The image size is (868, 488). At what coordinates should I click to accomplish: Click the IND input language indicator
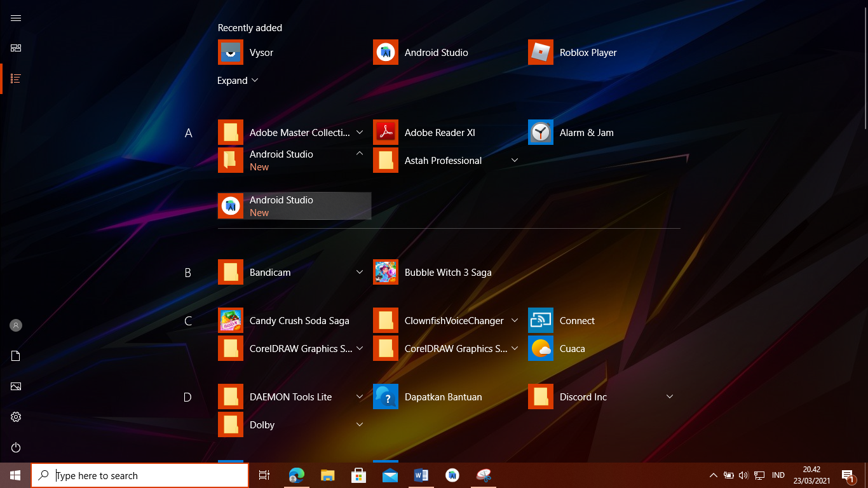[x=778, y=475]
